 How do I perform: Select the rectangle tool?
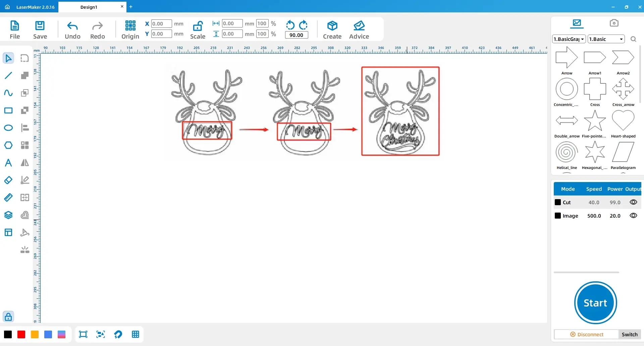pyautogui.click(x=8, y=110)
